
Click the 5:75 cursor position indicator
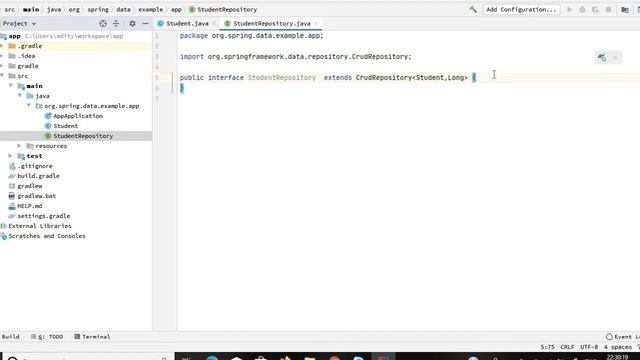pyautogui.click(x=547, y=347)
